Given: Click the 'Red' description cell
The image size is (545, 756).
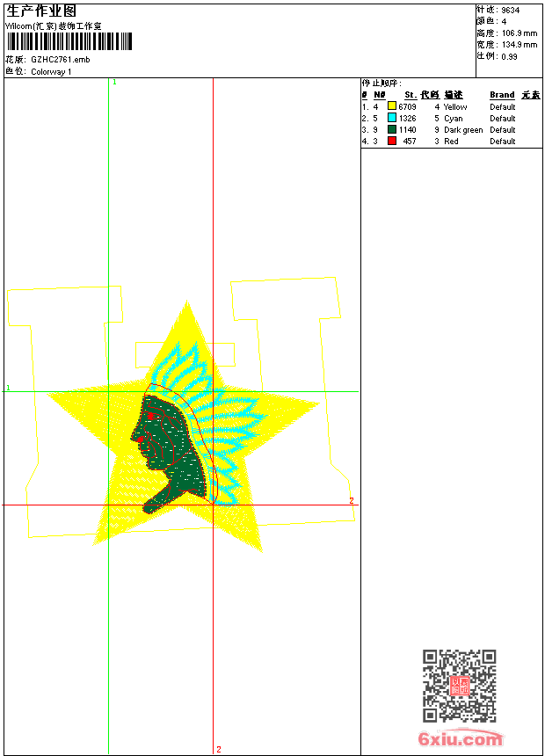Looking at the screenshot, I should click(451, 142).
